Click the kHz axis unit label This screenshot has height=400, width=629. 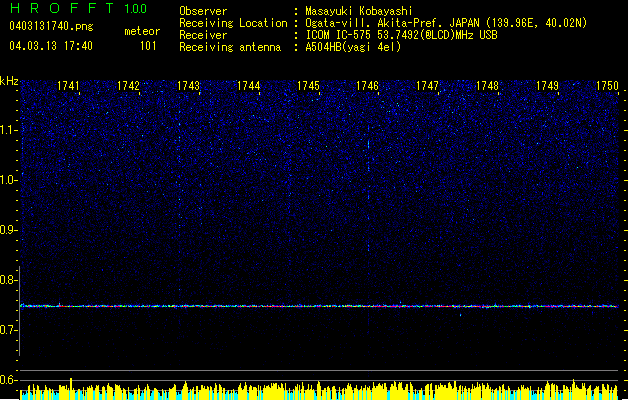click(9, 80)
